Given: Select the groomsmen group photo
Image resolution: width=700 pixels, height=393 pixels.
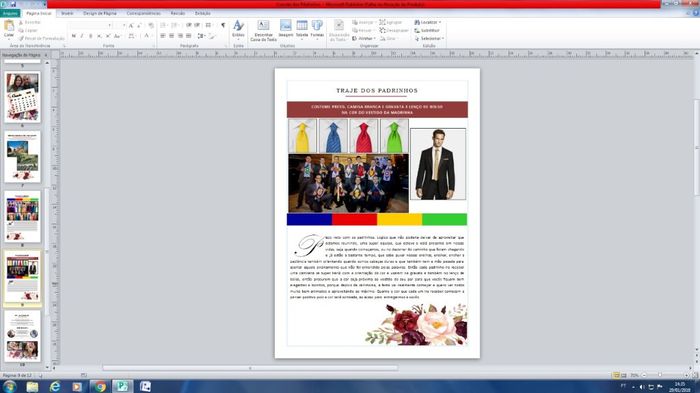Looking at the screenshot, I should tap(348, 183).
